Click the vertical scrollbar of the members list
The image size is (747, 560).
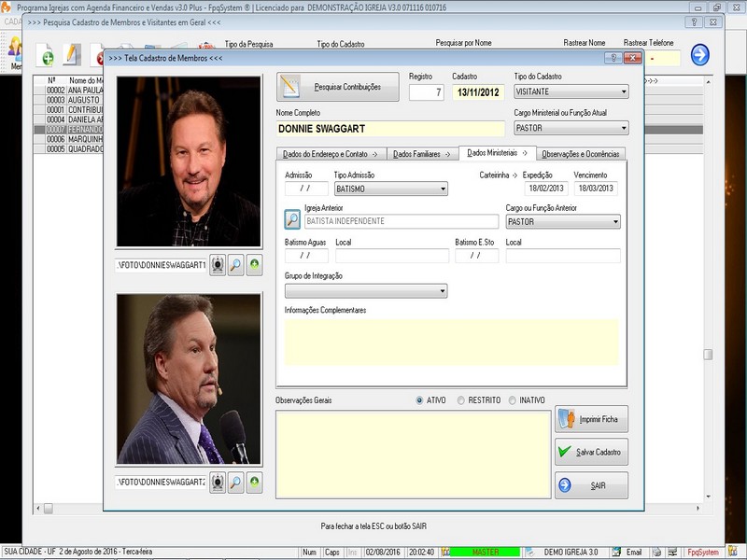click(709, 289)
